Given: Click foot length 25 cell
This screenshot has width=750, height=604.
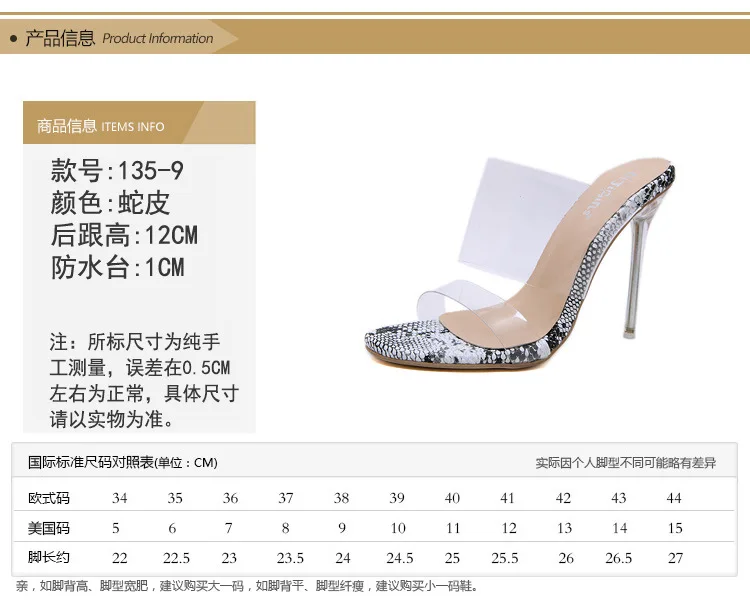Looking at the screenshot, I should pos(452,558).
